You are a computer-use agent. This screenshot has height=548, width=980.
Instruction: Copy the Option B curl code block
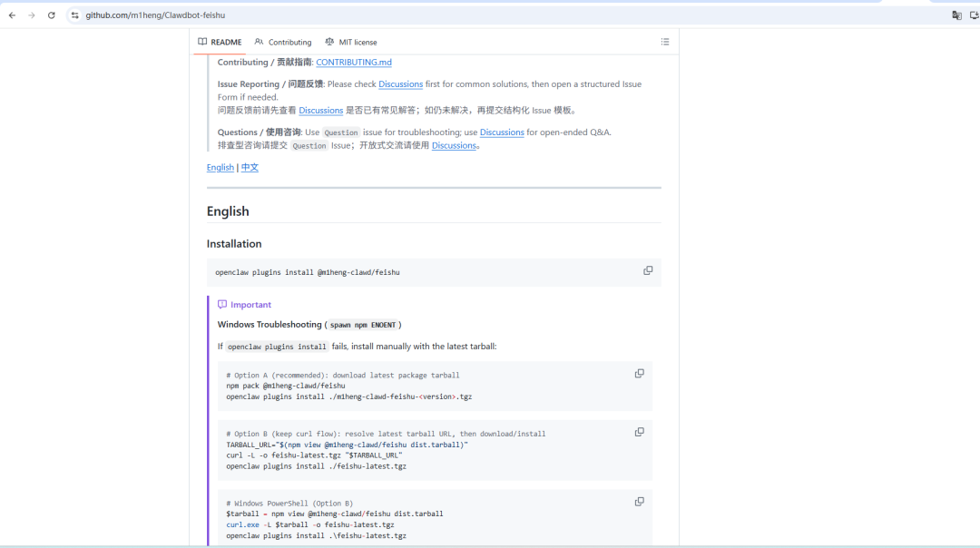640,432
